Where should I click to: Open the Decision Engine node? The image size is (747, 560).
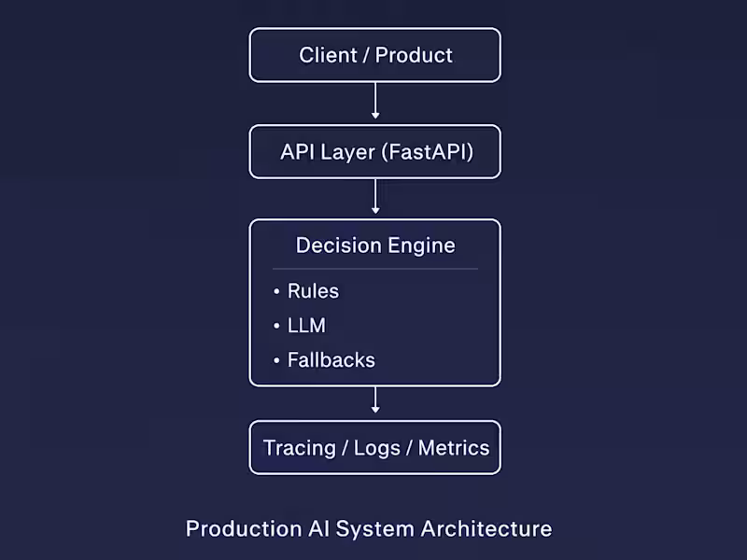pos(374,302)
